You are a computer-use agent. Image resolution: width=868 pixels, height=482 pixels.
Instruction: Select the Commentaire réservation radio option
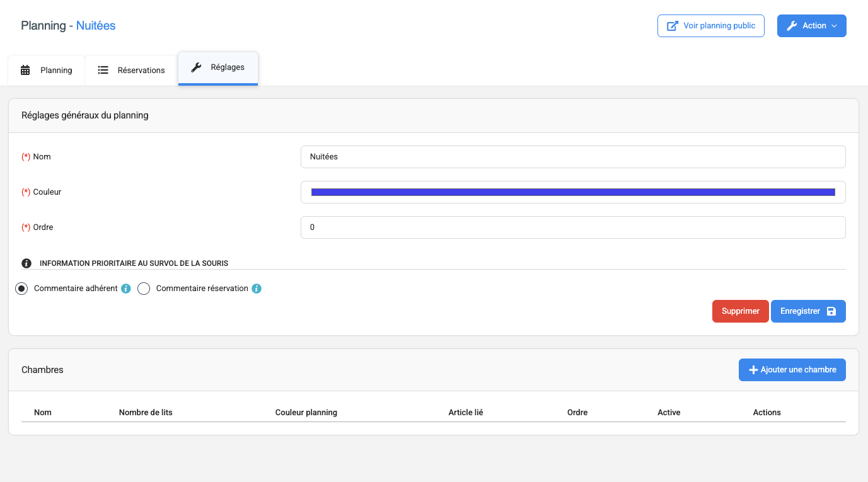144,289
